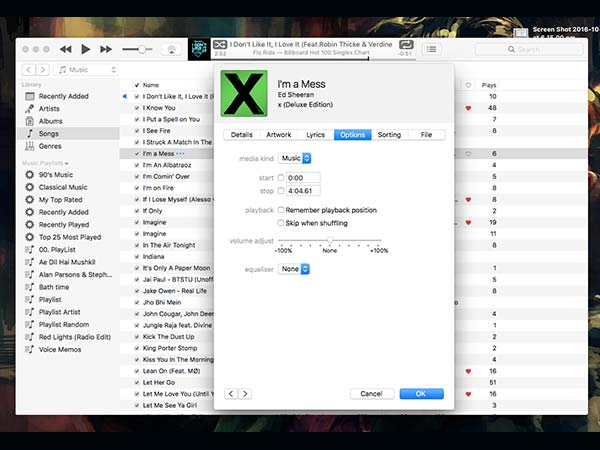Click the iTunes forward navigation arrow
600x450 pixels.
point(43,70)
